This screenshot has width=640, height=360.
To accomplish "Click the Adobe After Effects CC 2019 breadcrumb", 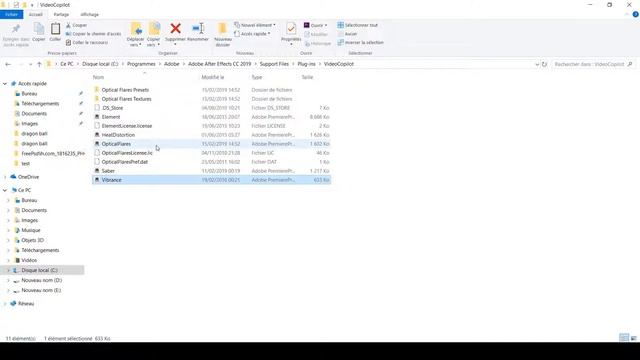I will coord(220,64).
